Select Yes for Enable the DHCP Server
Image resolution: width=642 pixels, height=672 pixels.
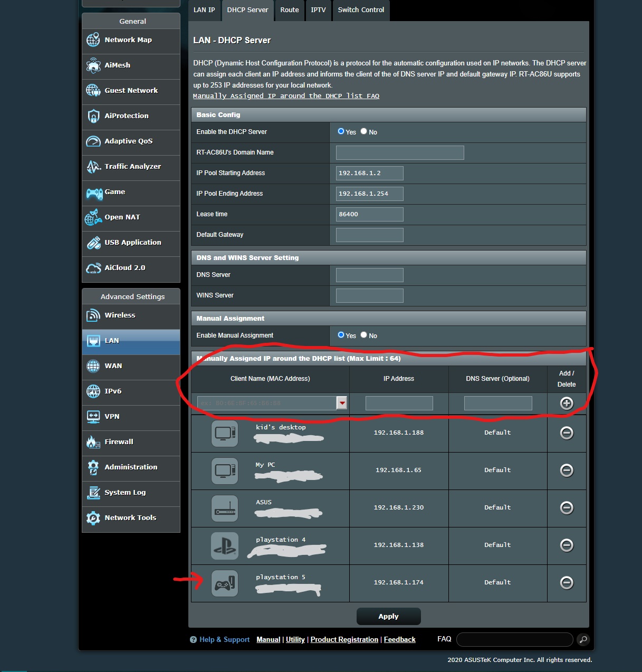tap(341, 131)
